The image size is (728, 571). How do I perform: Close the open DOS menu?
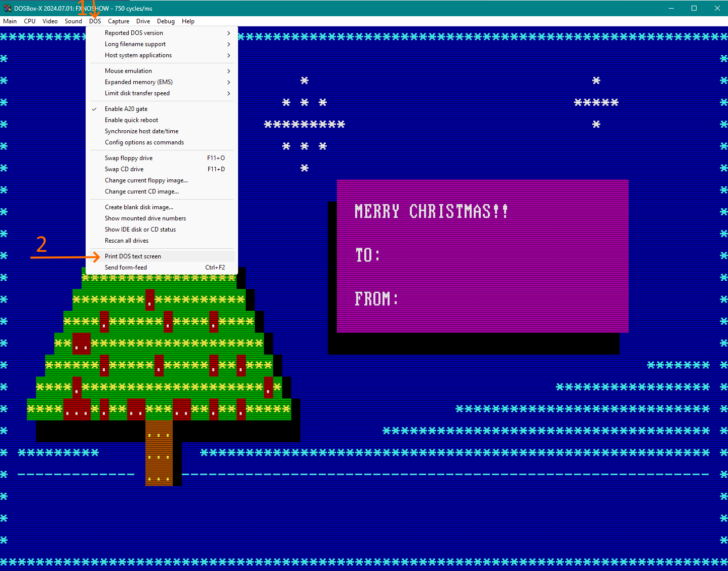pos(95,21)
